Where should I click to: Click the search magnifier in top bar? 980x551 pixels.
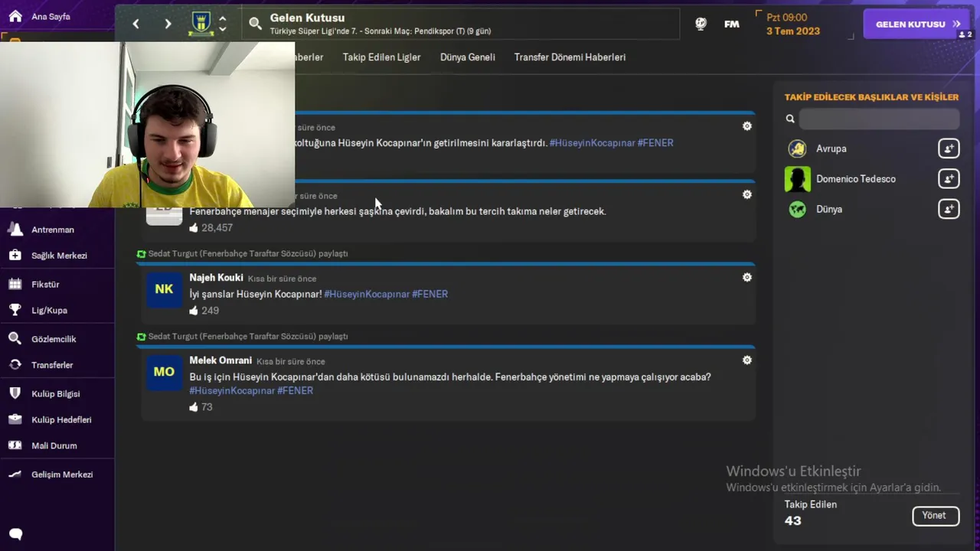tap(256, 24)
